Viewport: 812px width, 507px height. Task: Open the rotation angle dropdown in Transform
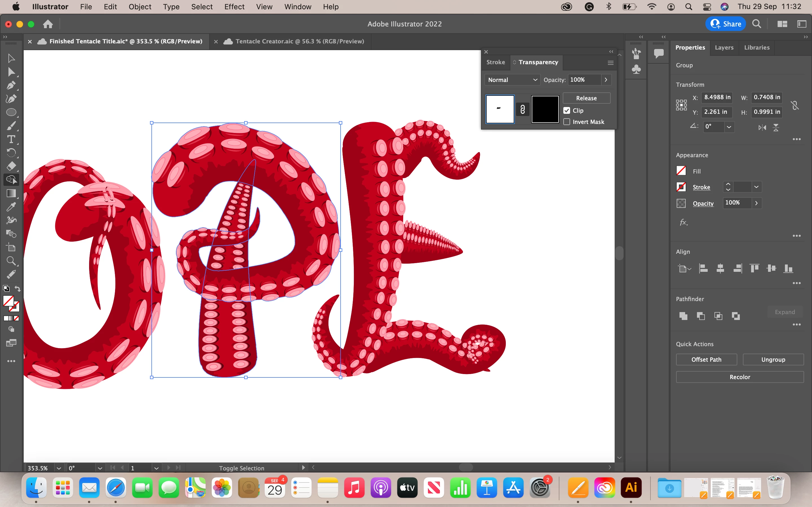pos(729,127)
